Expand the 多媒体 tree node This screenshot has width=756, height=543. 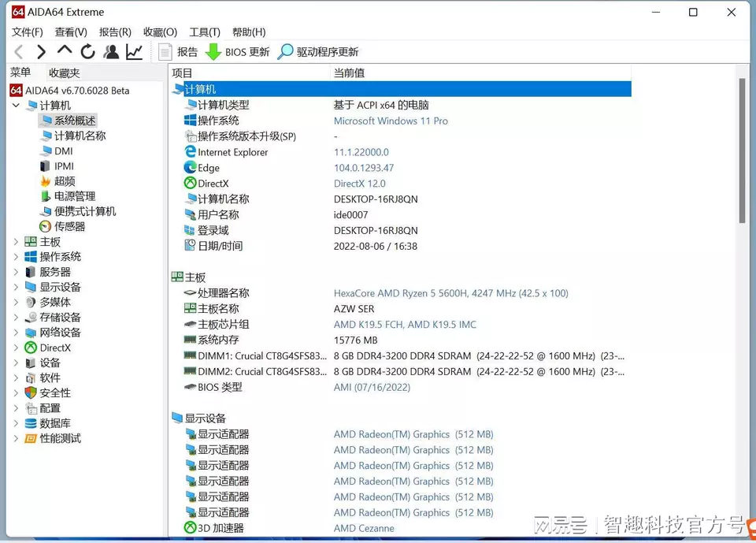(x=16, y=302)
